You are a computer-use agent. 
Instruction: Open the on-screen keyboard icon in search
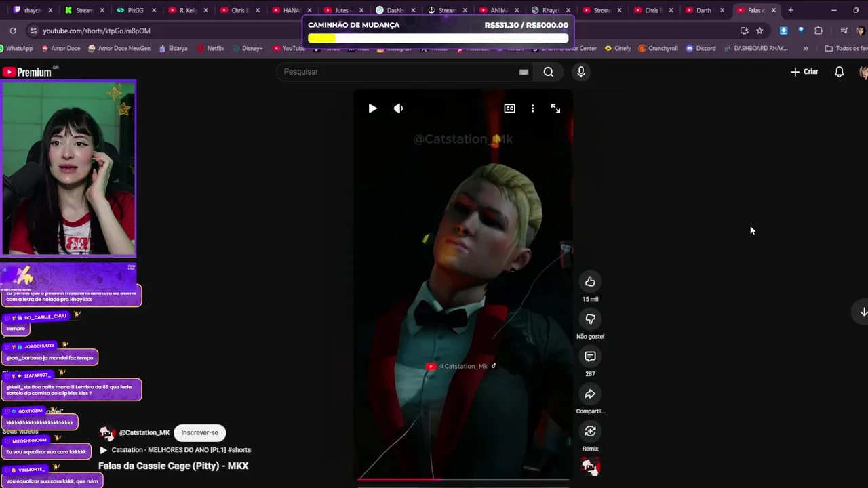524,72
